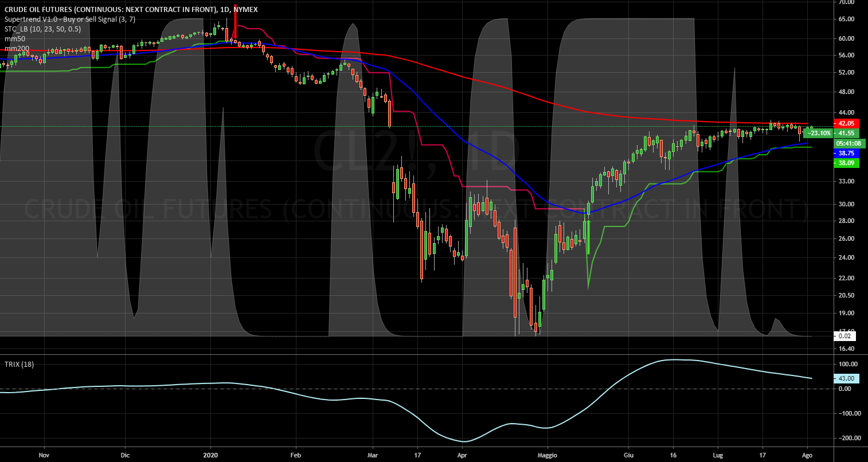The height and width of the screenshot is (462, 868).
Task: Select the Supertrend V1.0 Buy or Sell Signal legend
Action: (x=71, y=19)
